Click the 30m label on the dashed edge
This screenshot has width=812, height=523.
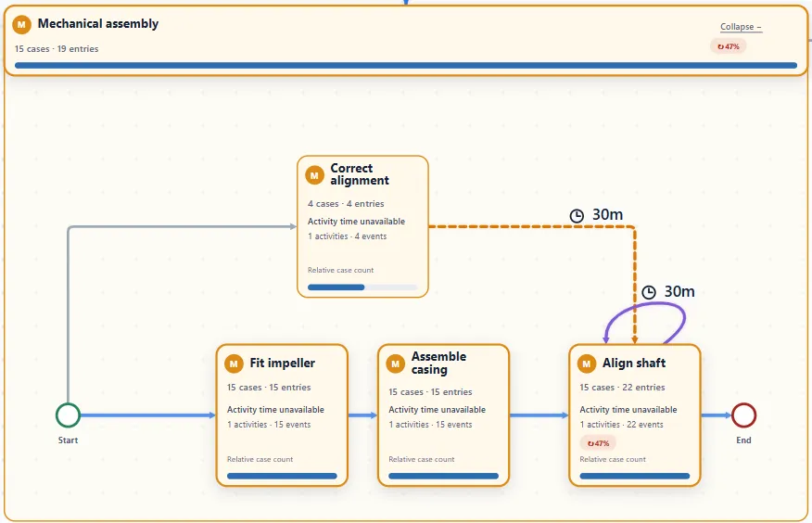(607, 214)
